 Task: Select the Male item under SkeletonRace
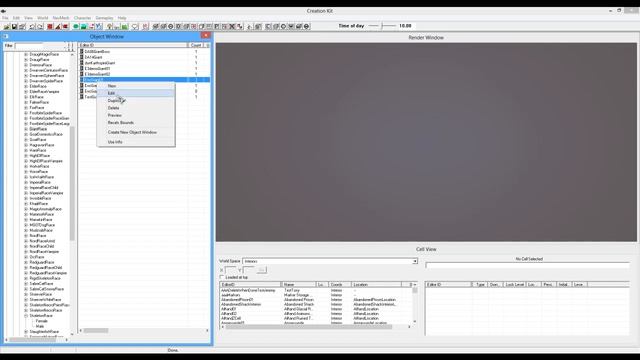[40, 327]
